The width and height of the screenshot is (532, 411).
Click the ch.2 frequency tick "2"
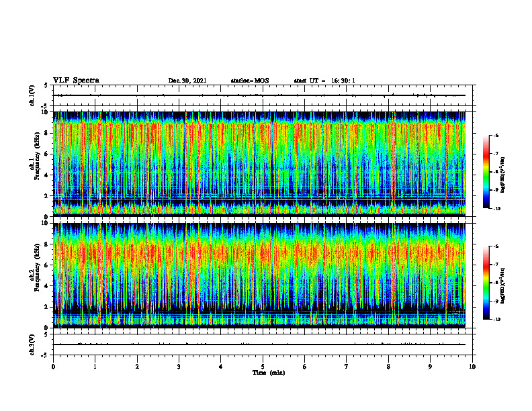coord(47,307)
